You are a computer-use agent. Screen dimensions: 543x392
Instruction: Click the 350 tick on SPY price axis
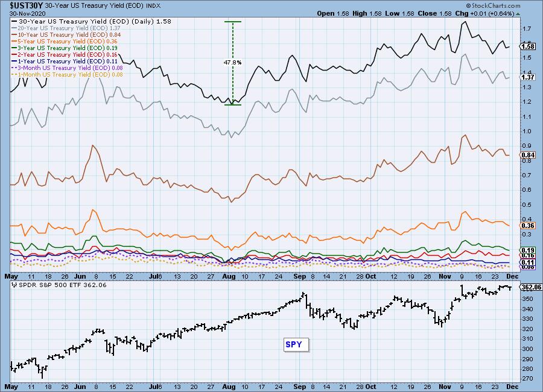pyautogui.click(x=528, y=299)
